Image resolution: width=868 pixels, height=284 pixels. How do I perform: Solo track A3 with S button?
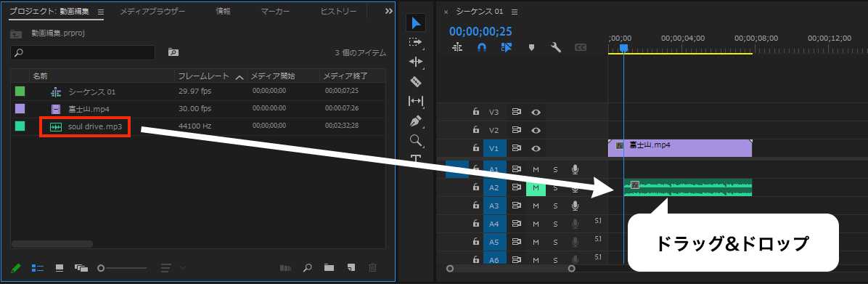pos(555,206)
